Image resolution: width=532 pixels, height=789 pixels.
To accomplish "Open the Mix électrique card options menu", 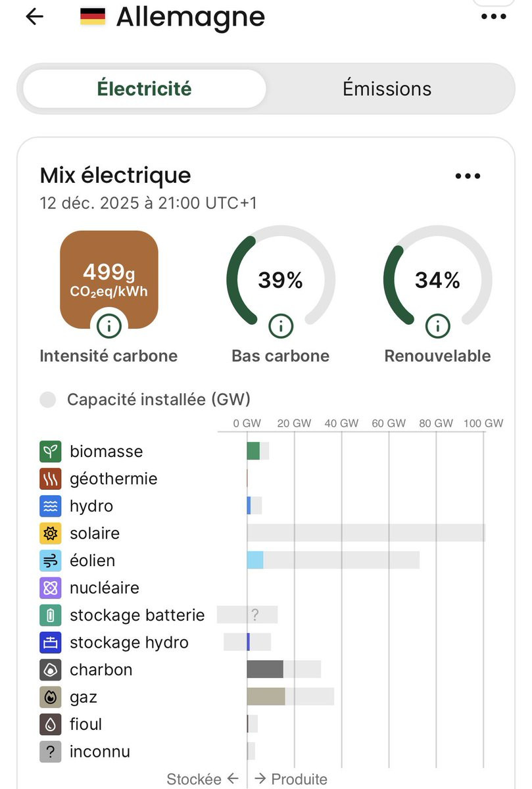I will coord(468,176).
